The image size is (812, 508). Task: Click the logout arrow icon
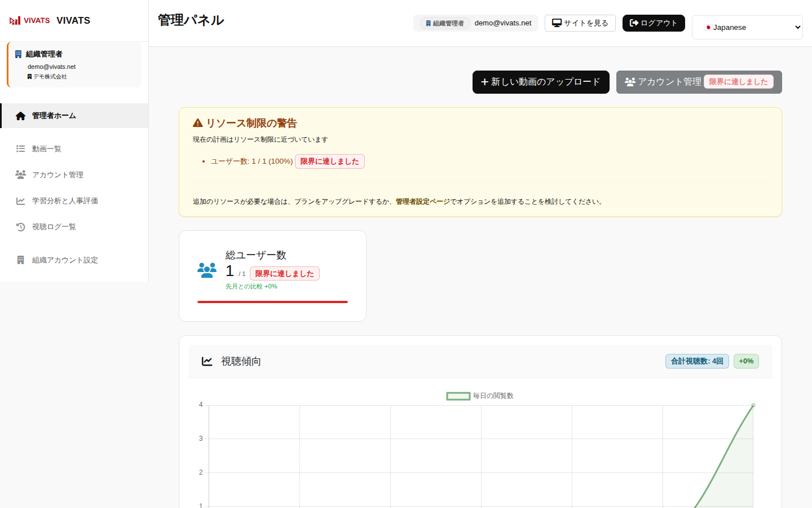[634, 23]
